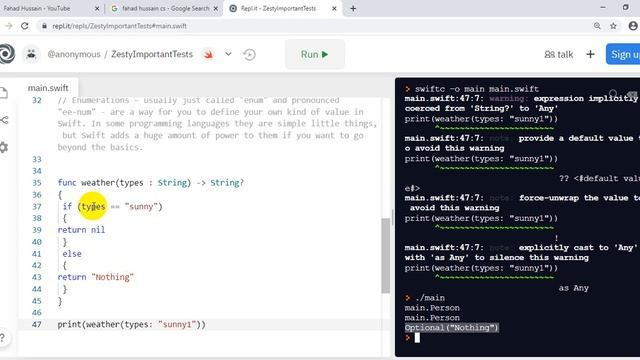
Task: Click Optional("Nothing") console output
Action: 451,327
